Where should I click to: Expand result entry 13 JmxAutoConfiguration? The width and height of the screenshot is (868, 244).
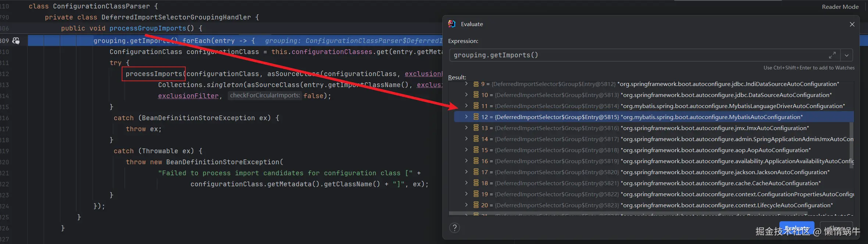(466, 128)
